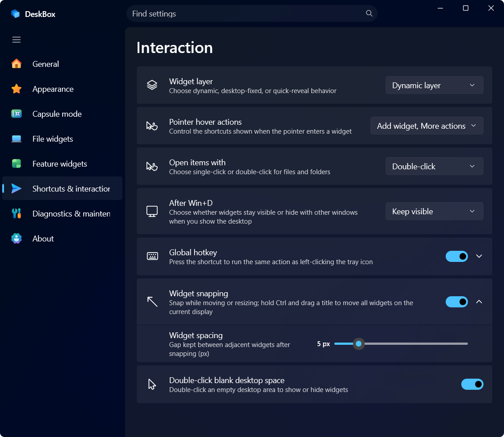The width and height of the screenshot is (504, 437).
Task: Click the Double-click blank desktop cursor icon
Action: click(152, 384)
